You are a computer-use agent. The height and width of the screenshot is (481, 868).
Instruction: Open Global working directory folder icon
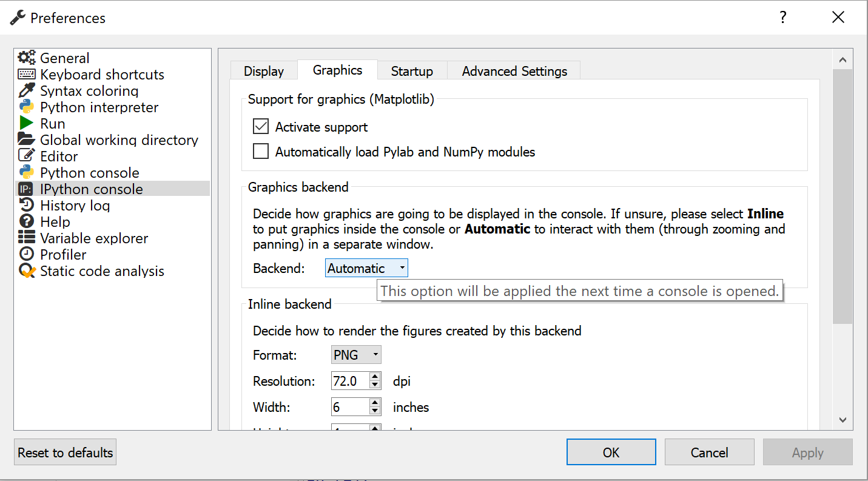click(27, 140)
